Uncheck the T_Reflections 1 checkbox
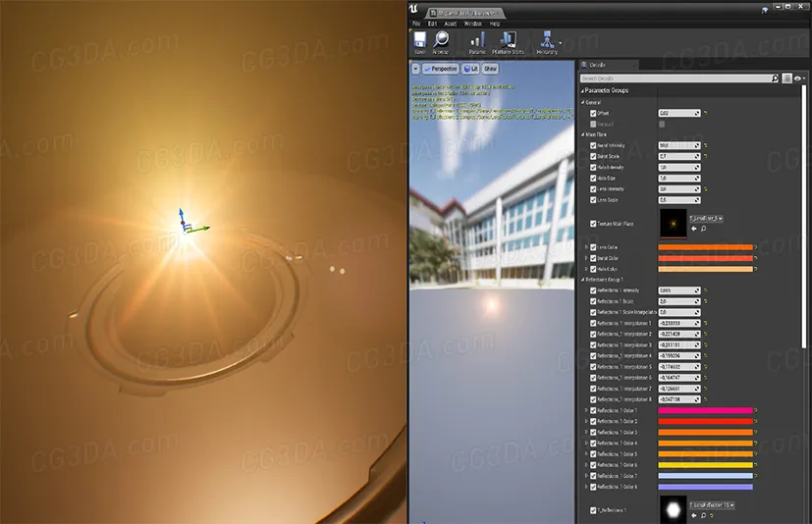Viewport: 812px width, 524px height. [x=593, y=510]
